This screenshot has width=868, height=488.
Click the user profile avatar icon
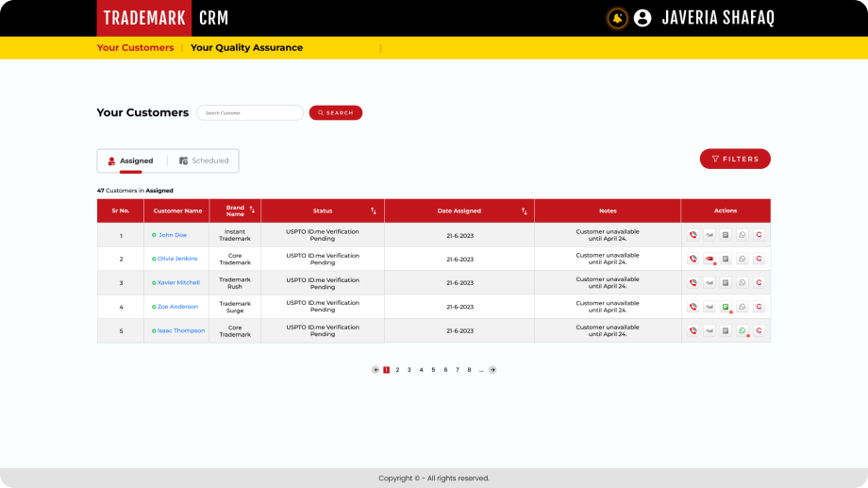[643, 18]
